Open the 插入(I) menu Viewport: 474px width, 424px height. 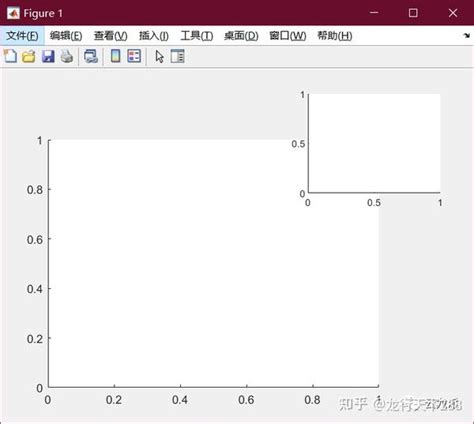click(x=154, y=36)
